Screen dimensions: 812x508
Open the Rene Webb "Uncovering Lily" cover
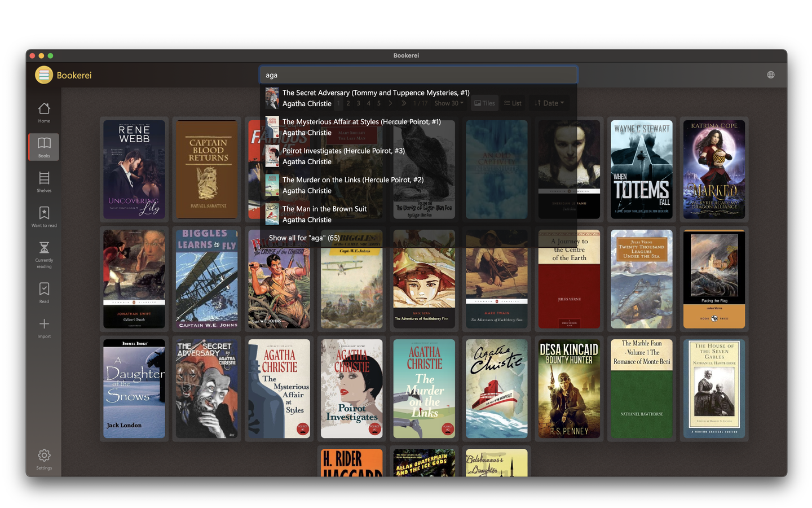134,169
